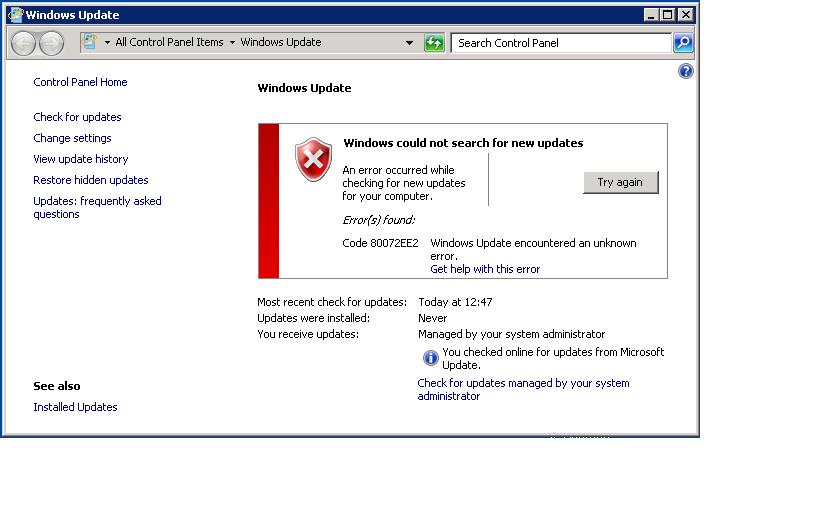This screenshot has height=525, width=840.
Task: Open Control Panel Home link
Action: click(x=80, y=82)
